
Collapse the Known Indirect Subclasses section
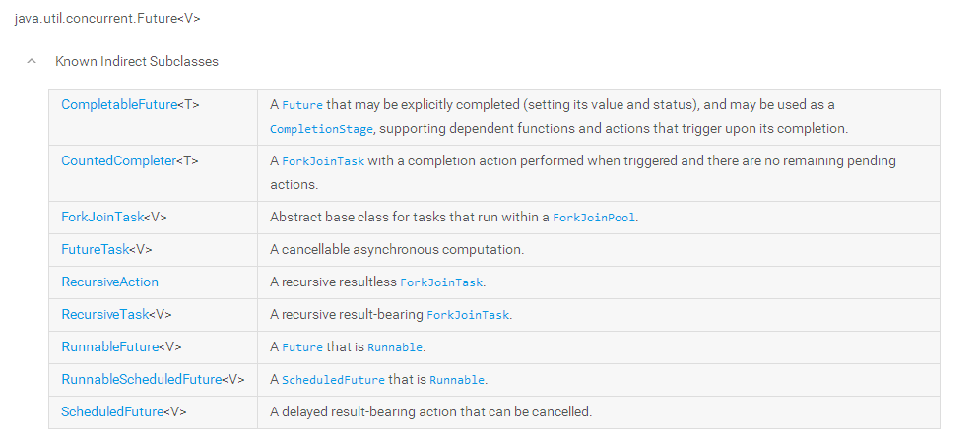tap(33, 61)
